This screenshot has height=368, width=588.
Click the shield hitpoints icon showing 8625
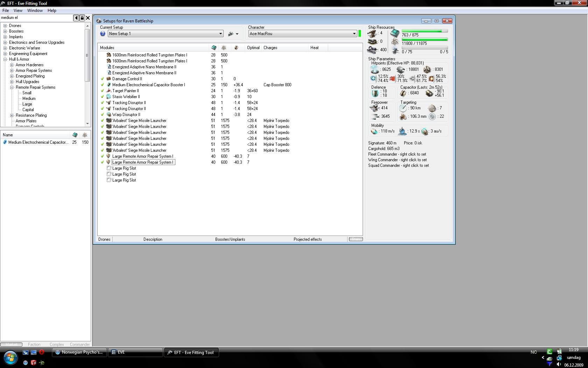pyautogui.click(x=374, y=69)
